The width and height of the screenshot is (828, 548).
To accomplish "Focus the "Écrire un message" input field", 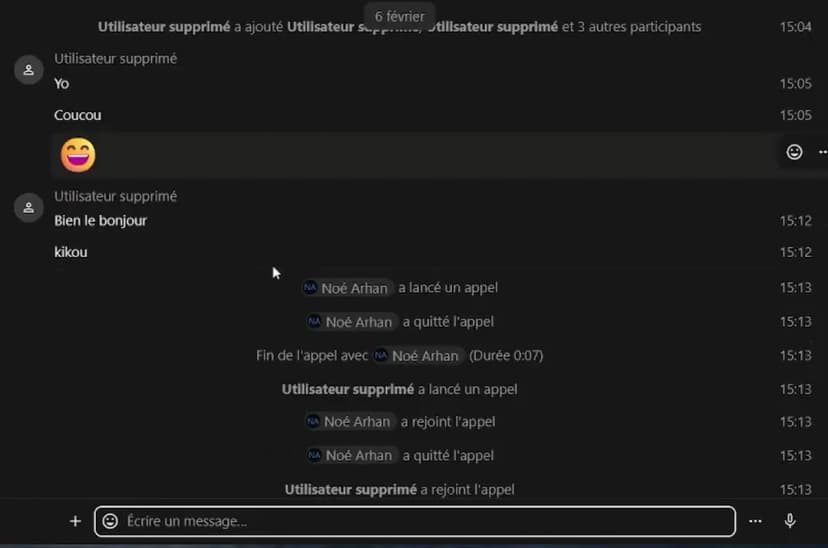I will [x=420, y=521].
